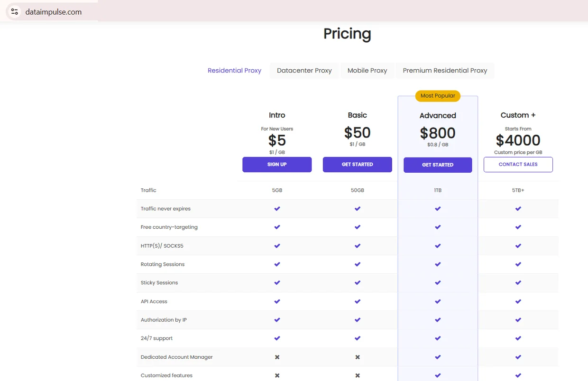Screen dimensions: 588x381
Task: Click GET STARTED under the Basic plan
Action: (x=358, y=164)
